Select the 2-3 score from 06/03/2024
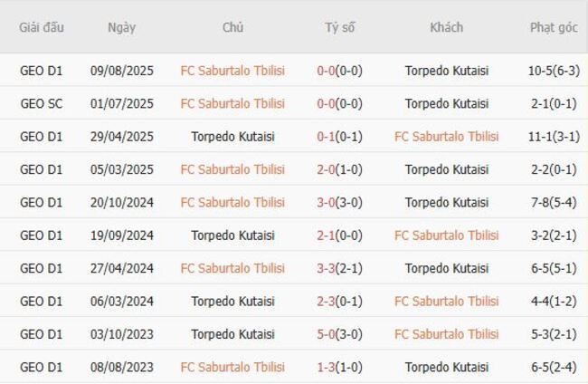Image resolution: width=588 pixels, height=384 pixels. [x=326, y=302]
